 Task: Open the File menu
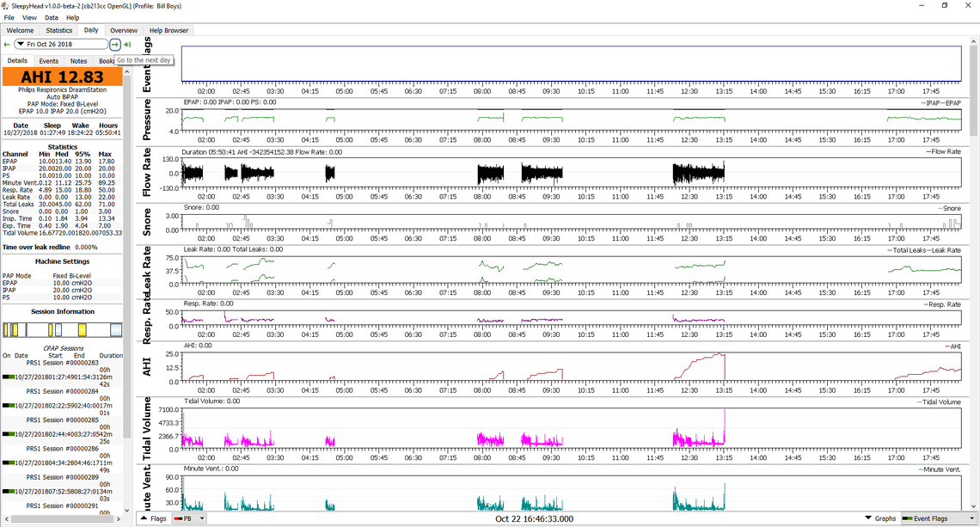coord(9,17)
